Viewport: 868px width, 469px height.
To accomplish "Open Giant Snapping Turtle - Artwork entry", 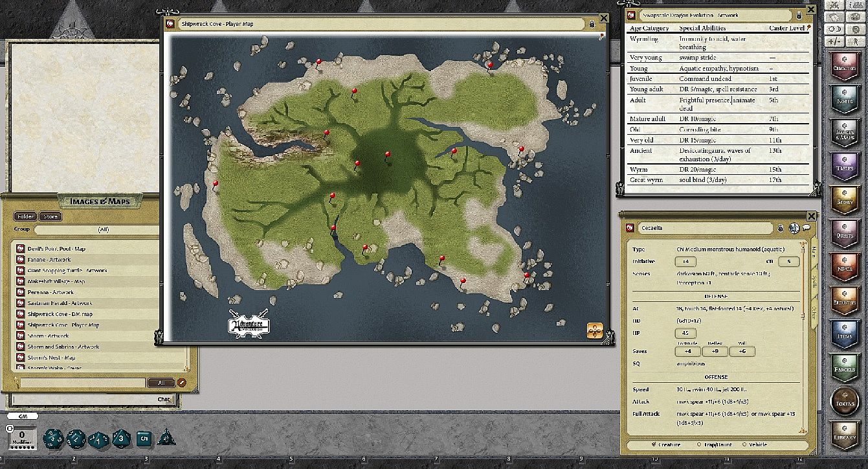I will (x=67, y=271).
